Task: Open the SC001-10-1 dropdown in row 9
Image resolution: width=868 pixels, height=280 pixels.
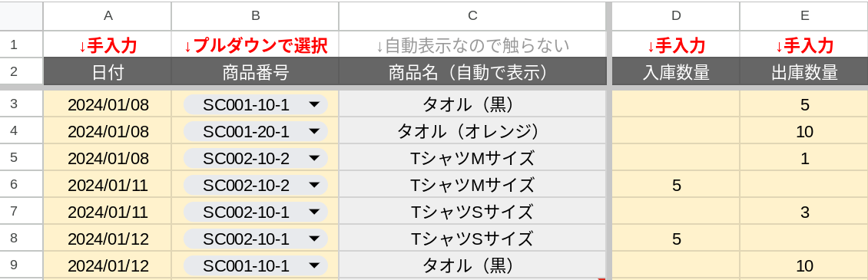Action: point(255,266)
